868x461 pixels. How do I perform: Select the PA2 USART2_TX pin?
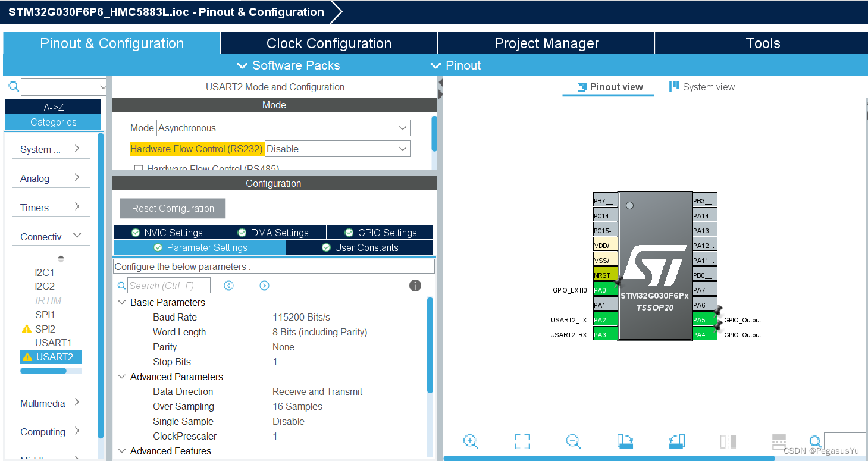(x=605, y=319)
